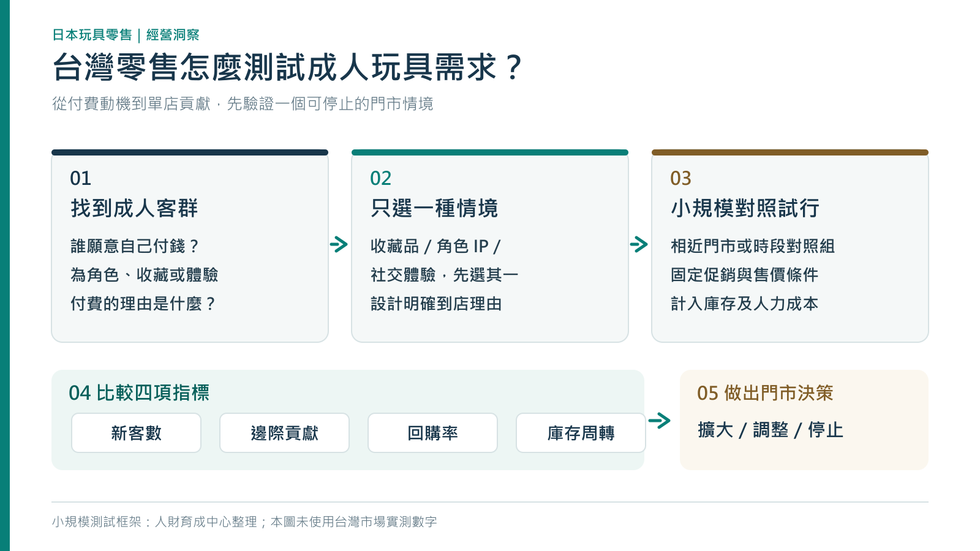Click the heading 04 比較四項指標
Image resolution: width=980 pixels, height=551 pixels.
tap(139, 392)
